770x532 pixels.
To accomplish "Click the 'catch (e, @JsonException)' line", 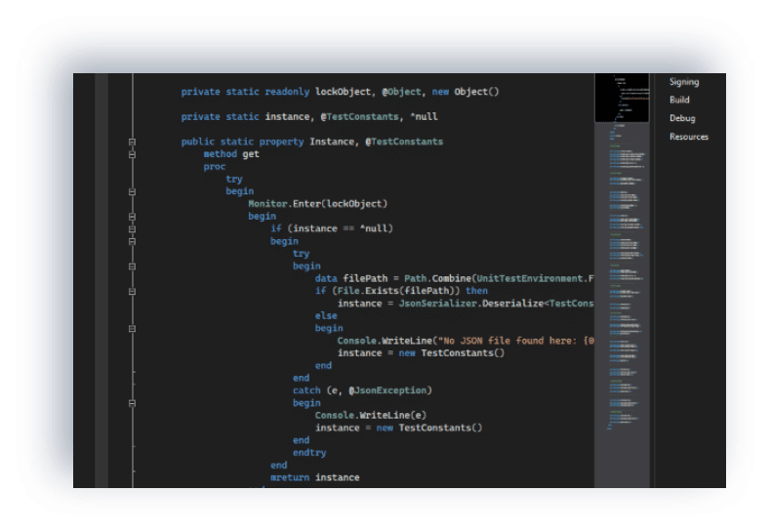I will (x=361, y=390).
